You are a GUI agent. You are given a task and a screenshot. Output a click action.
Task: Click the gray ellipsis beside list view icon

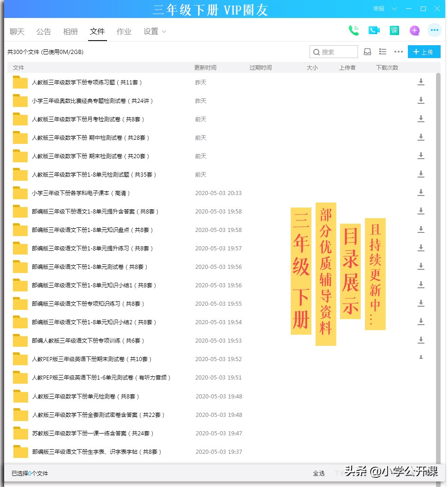click(x=399, y=52)
